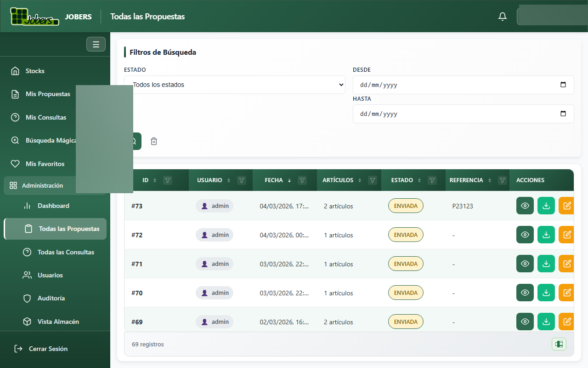Click the notifications bell icon
Viewport: 588px width, 368px height.
503,17
